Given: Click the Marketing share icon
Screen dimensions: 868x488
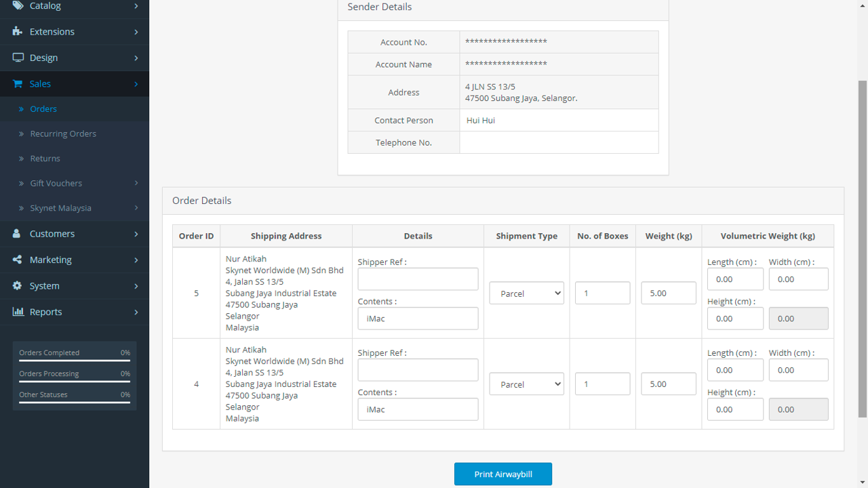Looking at the screenshot, I should tap(18, 260).
